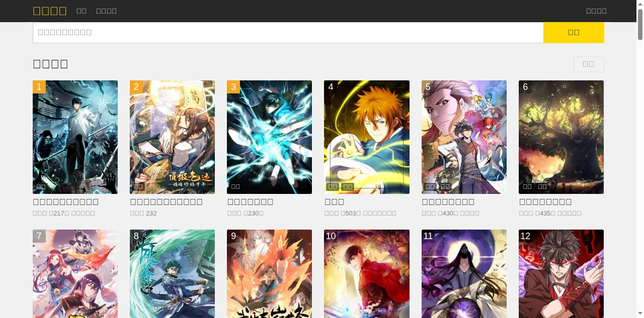Click the orange rank badge "2"
The width and height of the screenshot is (644, 318).
[136, 87]
